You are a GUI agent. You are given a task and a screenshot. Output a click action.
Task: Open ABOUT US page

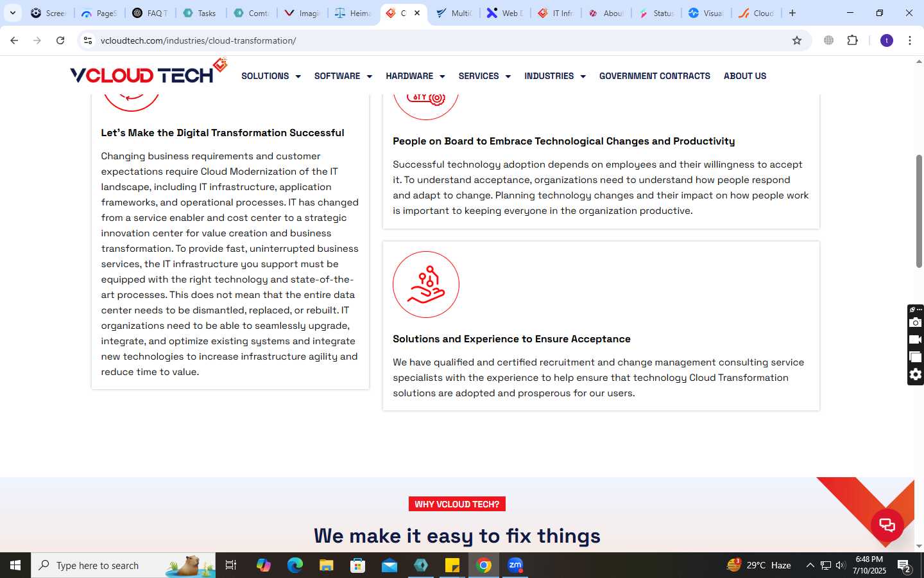[745, 76]
